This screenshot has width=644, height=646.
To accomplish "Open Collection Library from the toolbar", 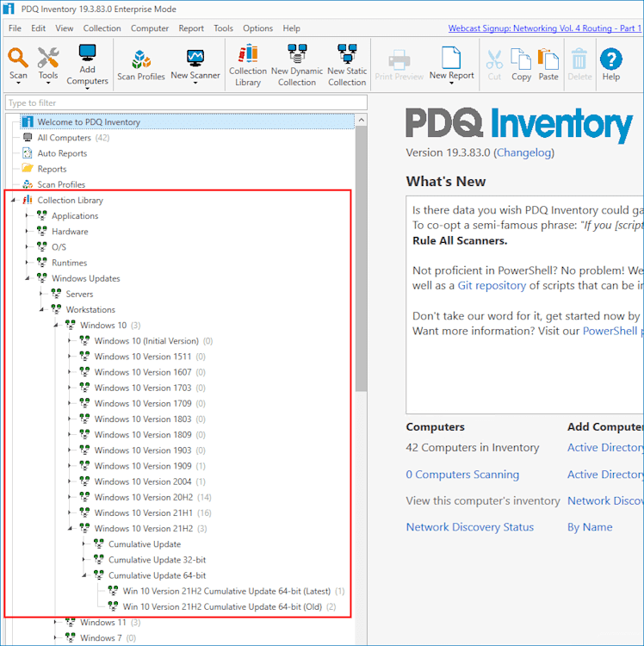I will coord(248,65).
